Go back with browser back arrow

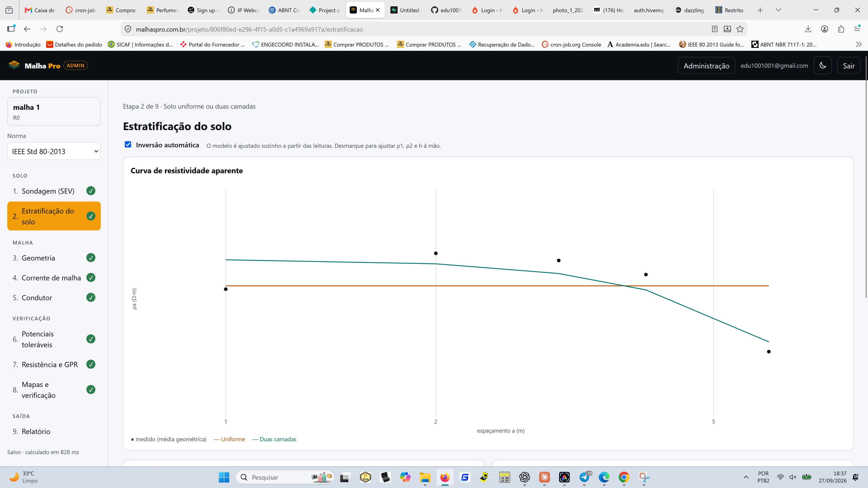(27, 29)
